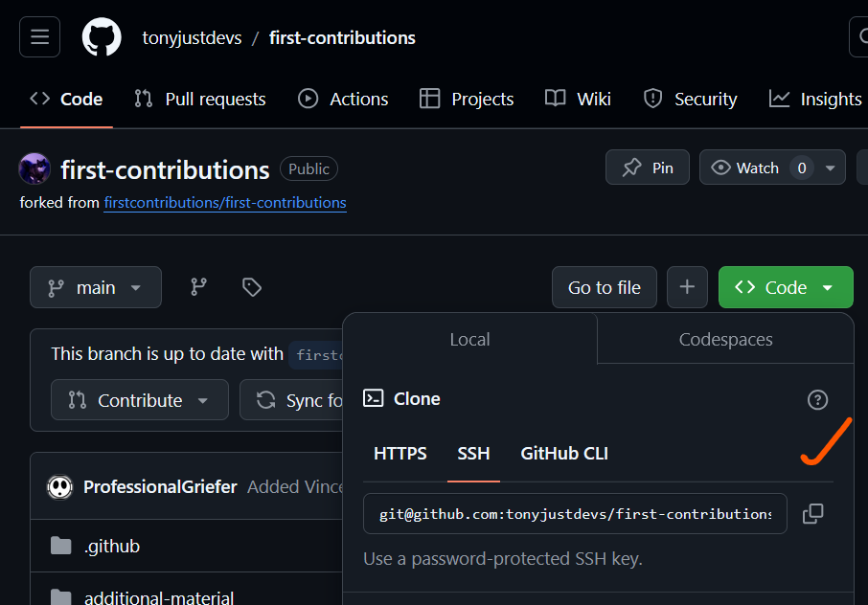Open the Projects tab
The height and width of the screenshot is (605, 868).
point(467,99)
